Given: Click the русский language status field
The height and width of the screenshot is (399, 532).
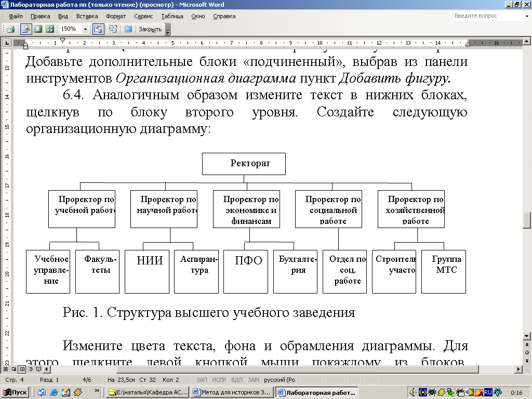Looking at the screenshot, I should click(280, 380).
